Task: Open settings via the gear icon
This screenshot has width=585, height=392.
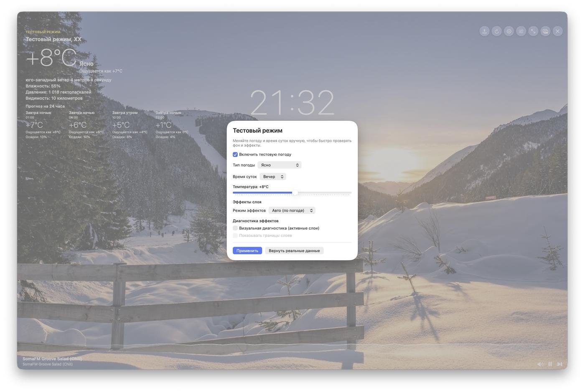Action: point(509,31)
